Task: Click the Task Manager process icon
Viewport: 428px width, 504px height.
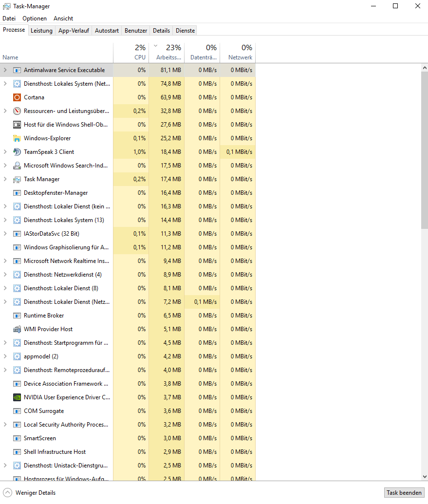Action: [x=17, y=179]
